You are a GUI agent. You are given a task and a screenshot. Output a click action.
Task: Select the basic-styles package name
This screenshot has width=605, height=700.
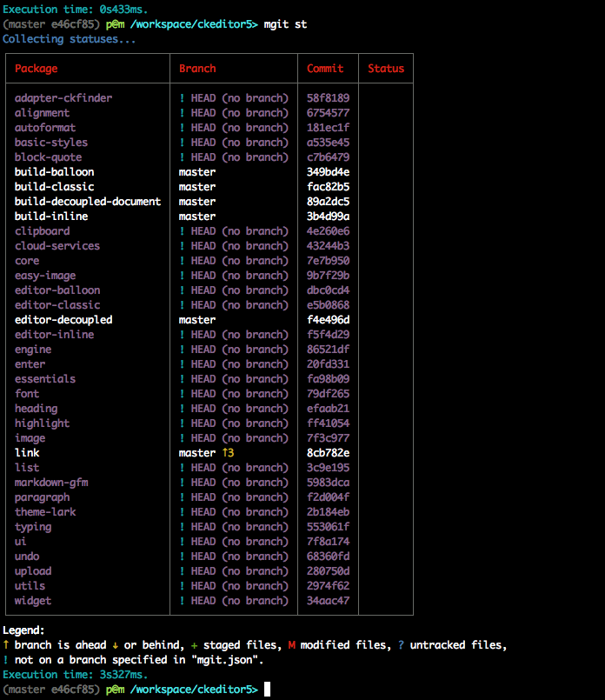[x=51, y=143]
